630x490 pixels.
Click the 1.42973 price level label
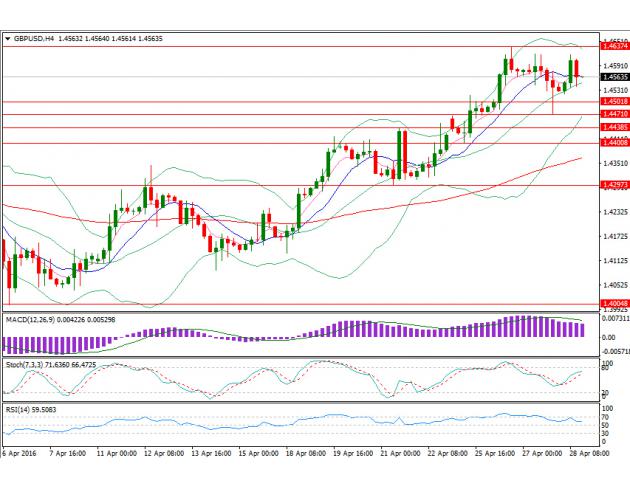pyautogui.click(x=614, y=185)
